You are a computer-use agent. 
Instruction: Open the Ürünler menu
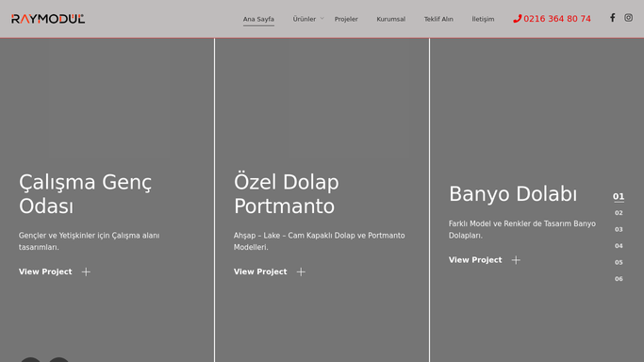(305, 19)
